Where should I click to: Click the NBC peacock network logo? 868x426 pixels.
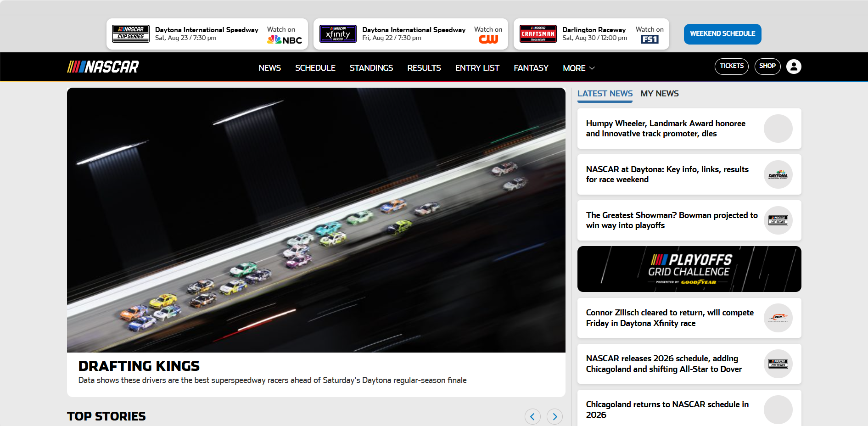285,40
